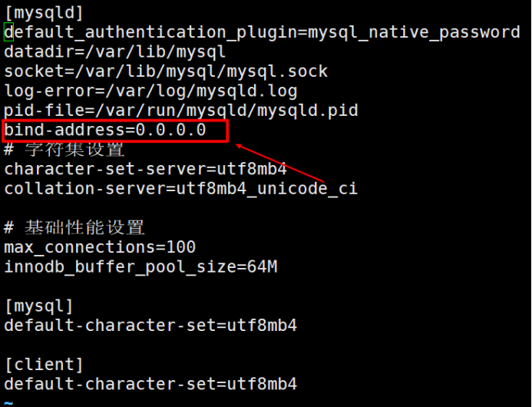Click the max_connections=100 line
This screenshot has width=532, height=407.
(100, 247)
